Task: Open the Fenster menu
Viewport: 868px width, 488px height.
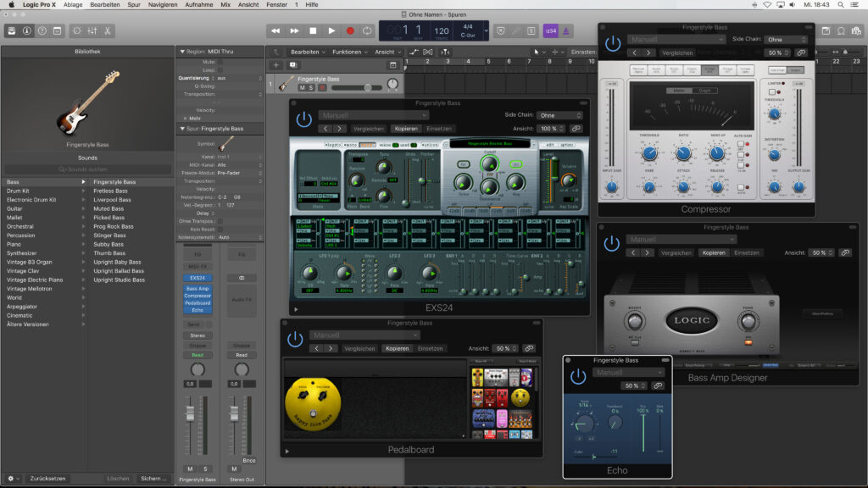Action: 277,4
